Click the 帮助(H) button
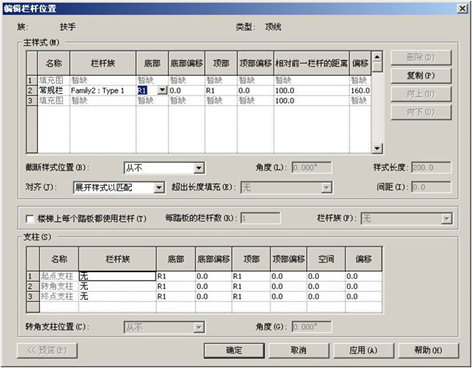The width and height of the screenshot is (472, 368). (428, 350)
